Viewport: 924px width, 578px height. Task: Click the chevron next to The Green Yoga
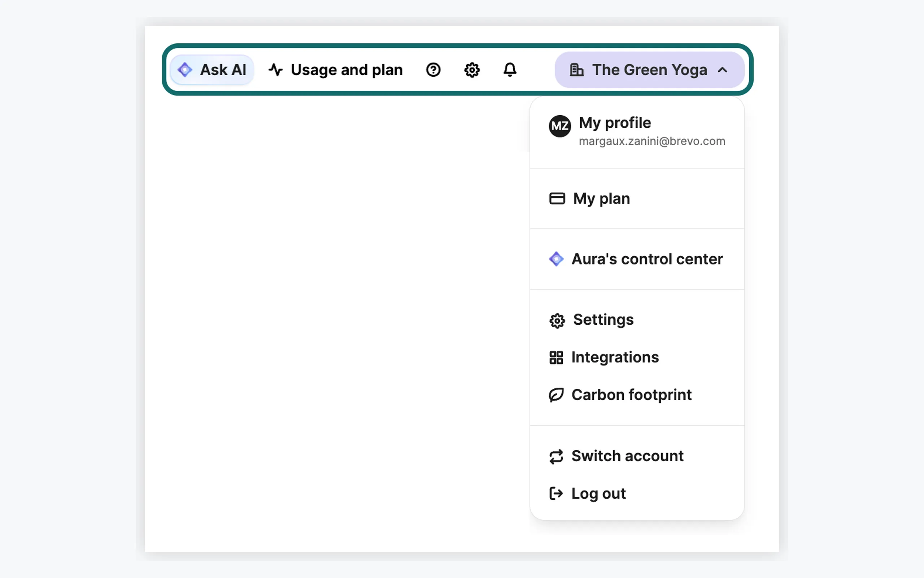click(722, 70)
